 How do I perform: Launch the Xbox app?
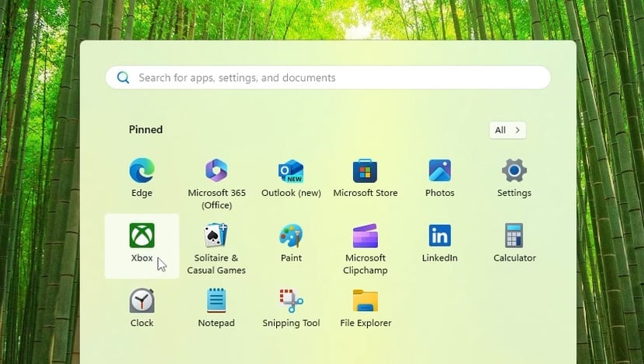[142, 236]
